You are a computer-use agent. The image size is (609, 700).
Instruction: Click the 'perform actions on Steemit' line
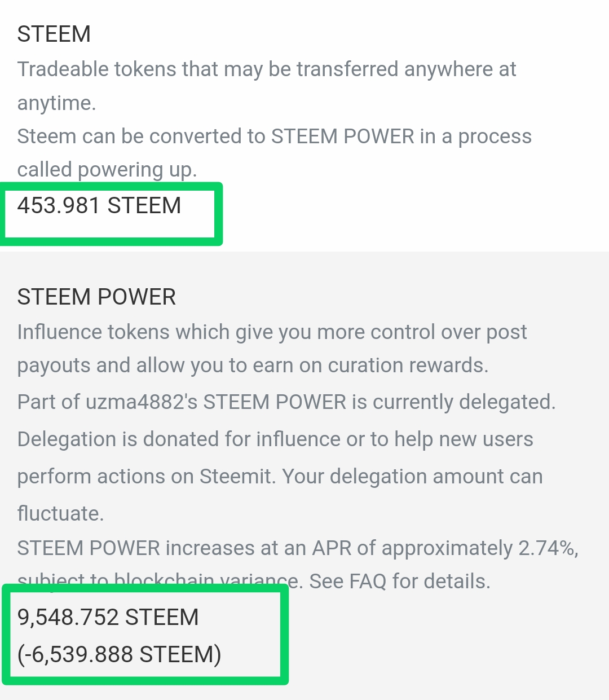tap(280, 477)
